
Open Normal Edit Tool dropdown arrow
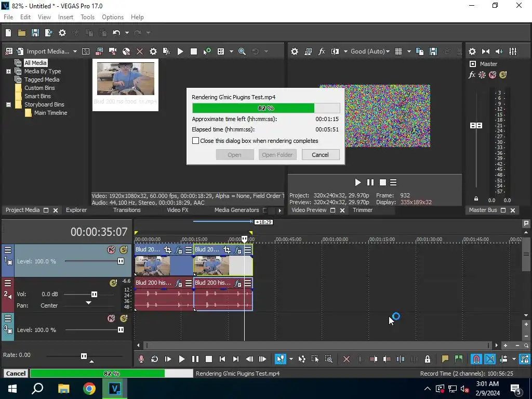coord(291,359)
